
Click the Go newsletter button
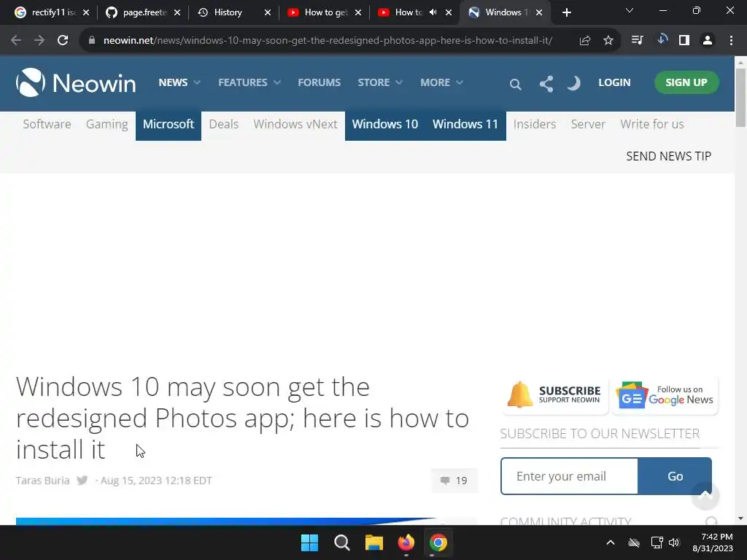click(675, 476)
